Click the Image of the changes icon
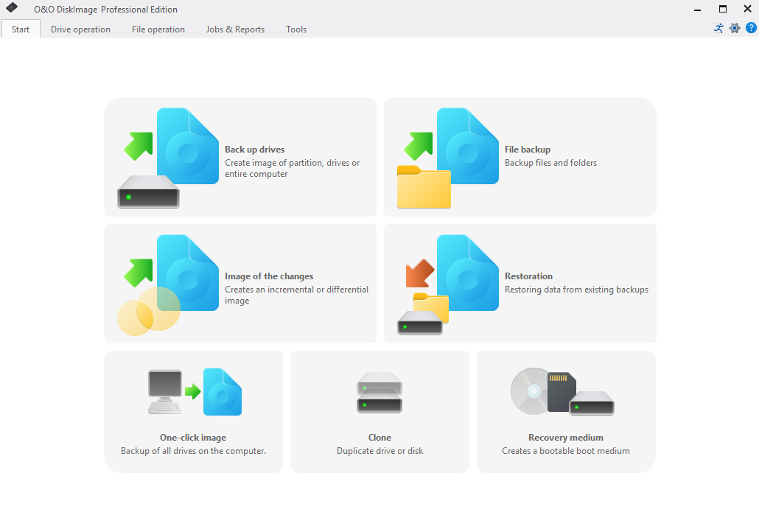 point(168,285)
